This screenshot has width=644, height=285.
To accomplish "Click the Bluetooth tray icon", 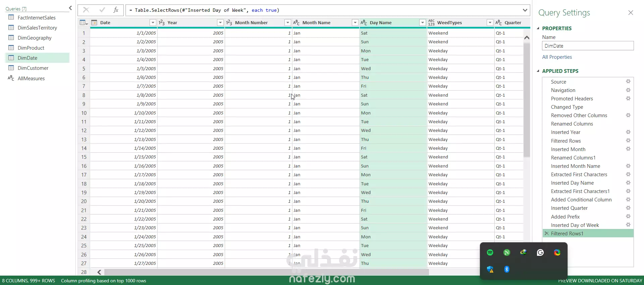I will coord(507,269).
